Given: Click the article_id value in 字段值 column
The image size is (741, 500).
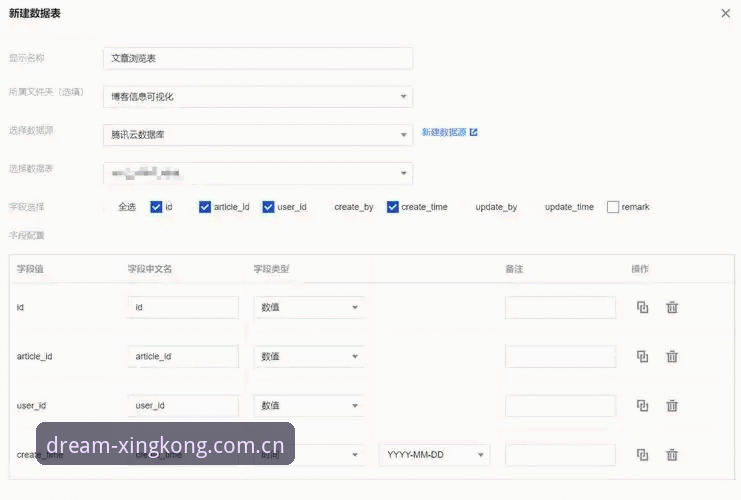Looking at the screenshot, I should (x=34, y=356).
